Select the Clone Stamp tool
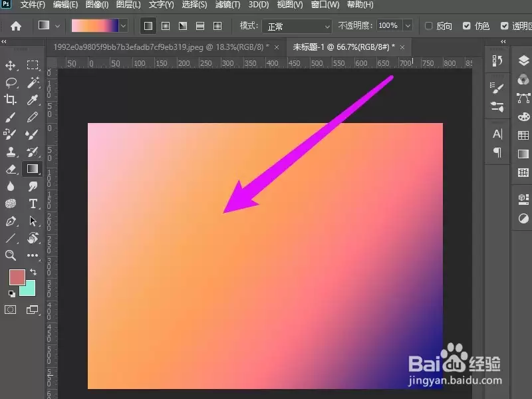Viewport: 532px width, 399px height. [x=11, y=152]
